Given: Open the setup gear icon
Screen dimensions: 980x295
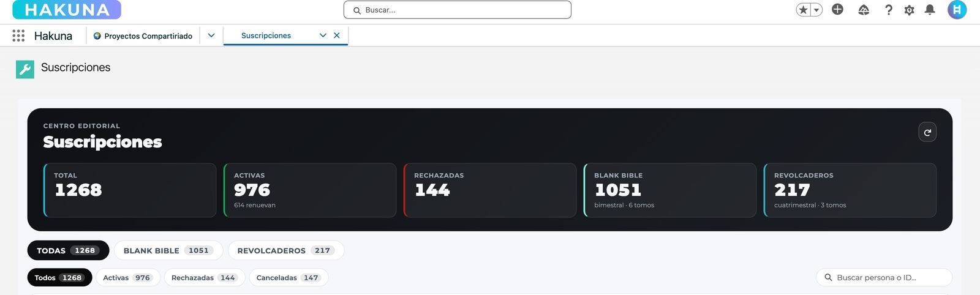Looking at the screenshot, I should [x=909, y=10].
